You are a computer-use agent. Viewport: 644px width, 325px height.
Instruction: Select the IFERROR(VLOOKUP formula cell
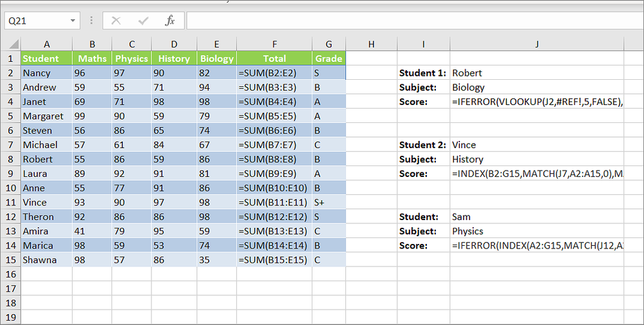(537, 101)
